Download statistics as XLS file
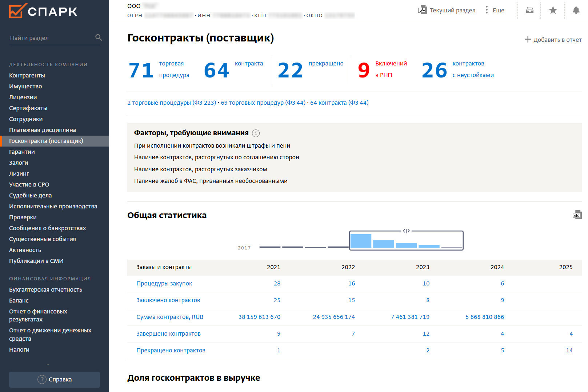Screen dimensions: 588x392 (577, 215)
